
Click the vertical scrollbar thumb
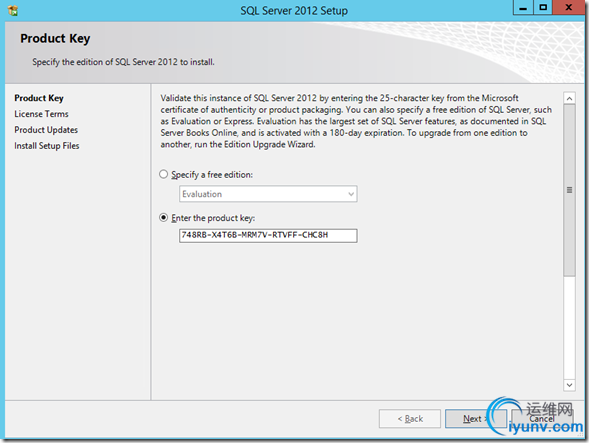[x=569, y=190]
